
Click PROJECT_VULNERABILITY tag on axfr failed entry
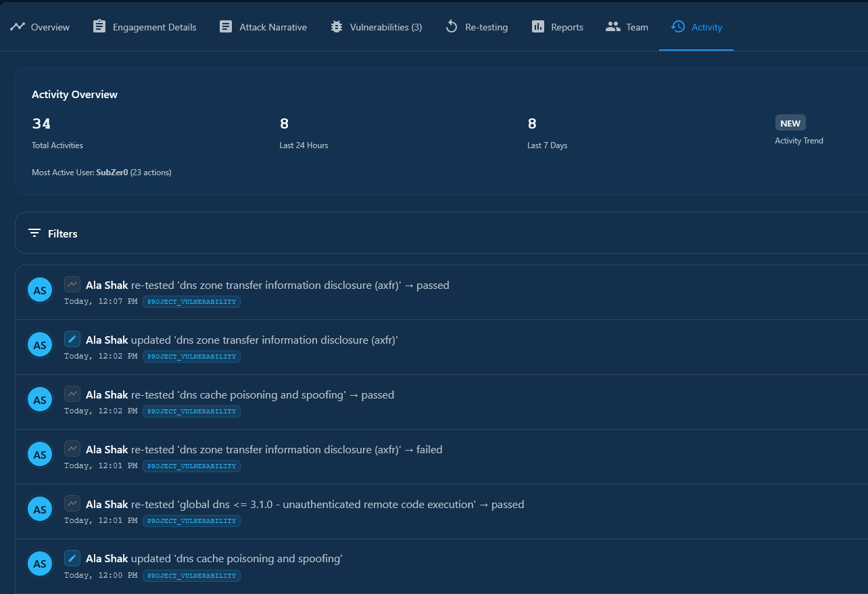[x=191, y=466]
